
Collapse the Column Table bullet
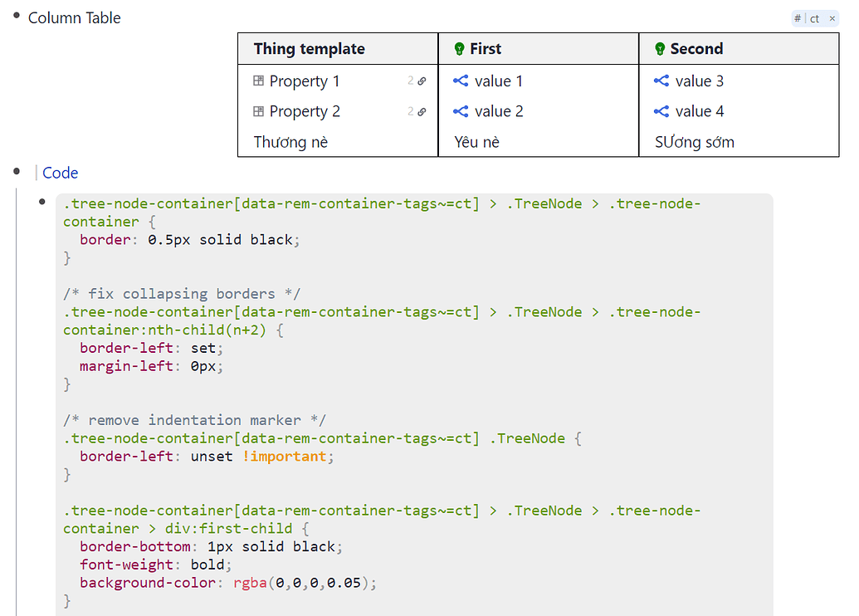point(15,14)
